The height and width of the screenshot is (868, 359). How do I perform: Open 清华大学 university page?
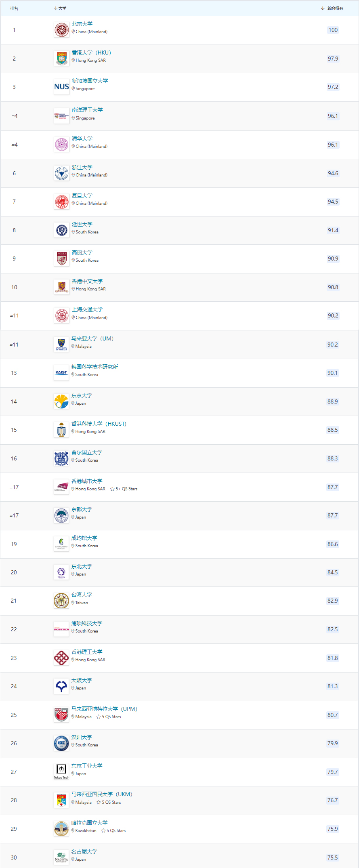(82, 139)
